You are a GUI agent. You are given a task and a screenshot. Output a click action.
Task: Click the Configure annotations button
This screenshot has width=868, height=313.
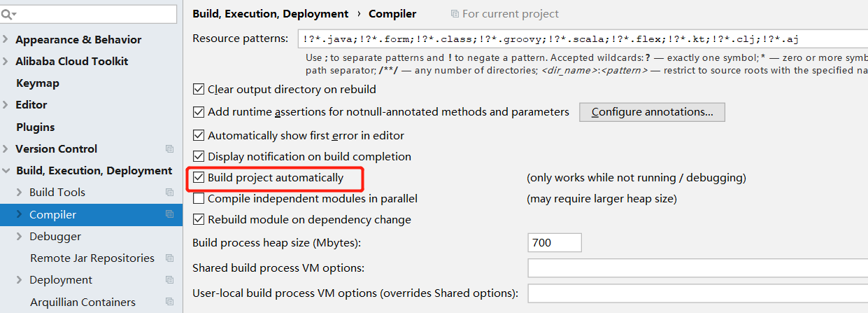pyautogui.click(x=652, y=112)
